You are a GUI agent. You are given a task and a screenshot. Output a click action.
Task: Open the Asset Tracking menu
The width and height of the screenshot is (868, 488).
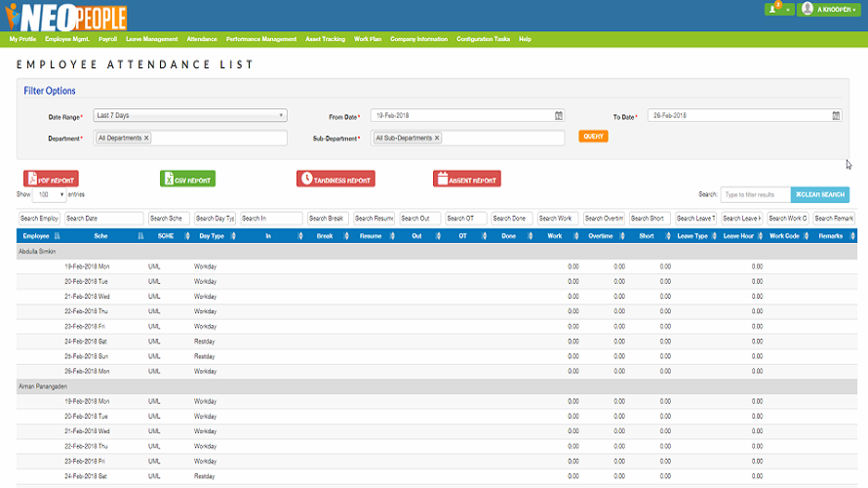(326, 39)
